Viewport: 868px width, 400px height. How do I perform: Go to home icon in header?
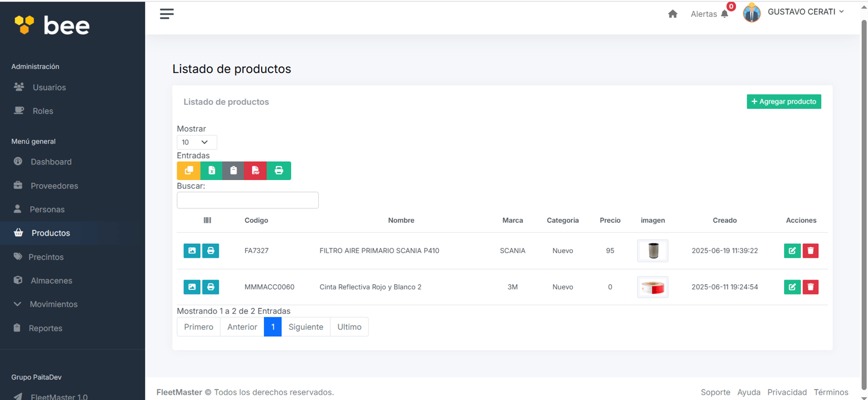tap(672, 14)
